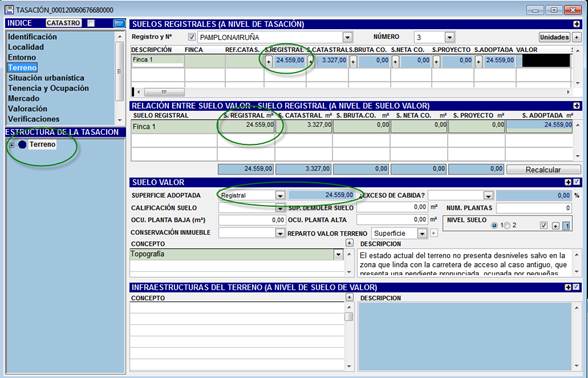This screenshot has width=588, height=378.
Task: Select Situación urbanística in the index
Action: click(46, 78)
